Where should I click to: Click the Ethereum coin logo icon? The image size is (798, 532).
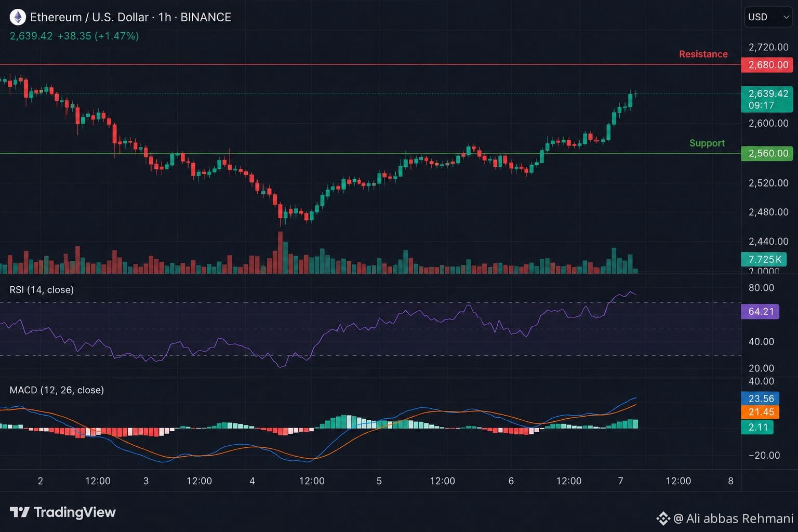[x=18, y=17]
